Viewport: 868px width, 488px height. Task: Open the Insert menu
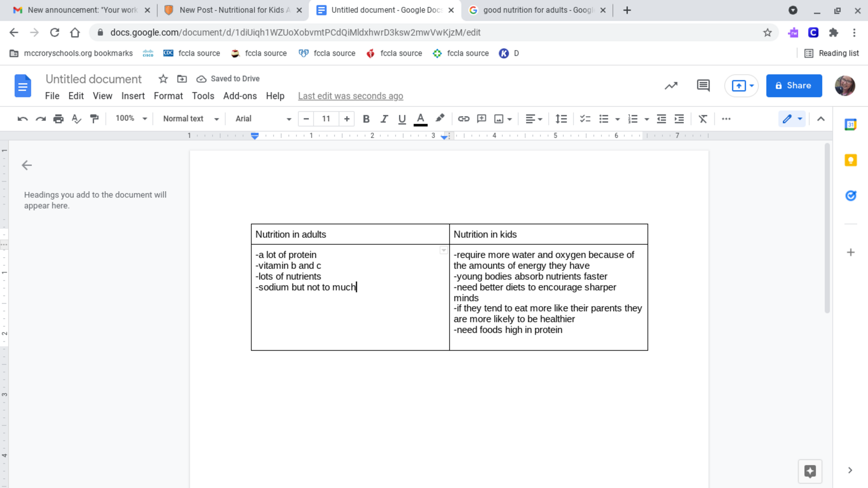(133, 96)
